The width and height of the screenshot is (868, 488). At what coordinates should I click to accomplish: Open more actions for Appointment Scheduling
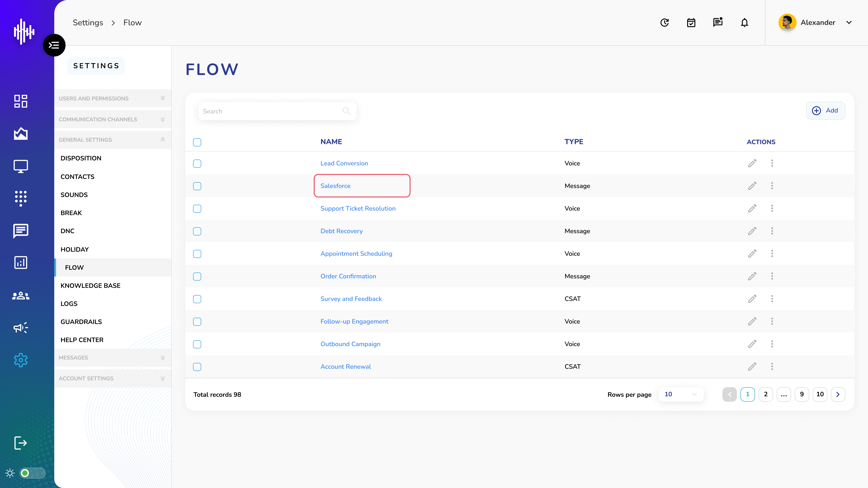click(772, 254)
